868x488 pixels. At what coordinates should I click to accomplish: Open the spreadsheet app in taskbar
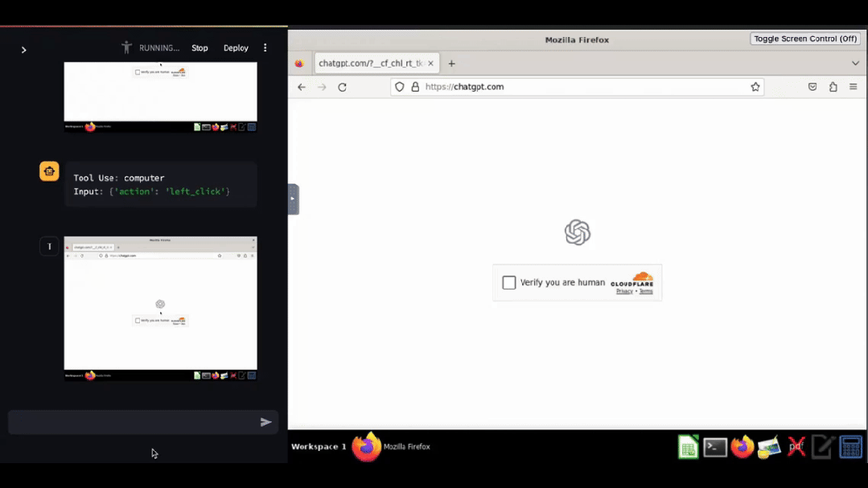point(688,447)
